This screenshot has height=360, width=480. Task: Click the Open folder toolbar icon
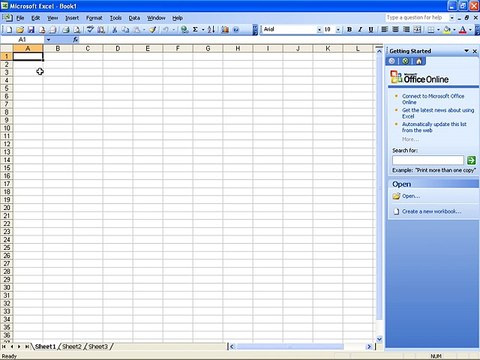click(x=20, y=30)
